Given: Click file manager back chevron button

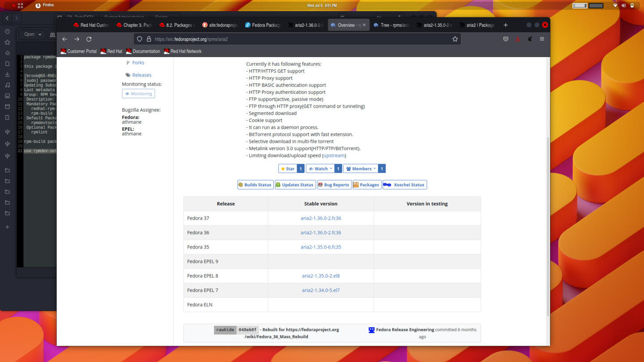Looking at the screenshot, I should pos(7,18).
